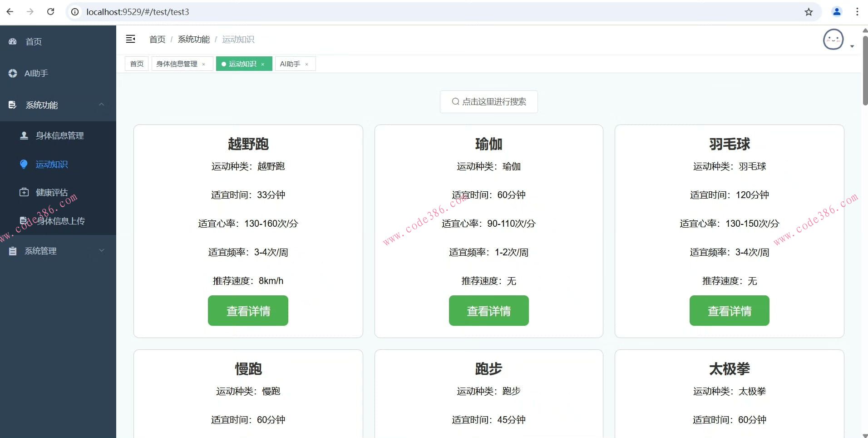Expand the 系统管理 menu chevron
Viewport: 868px width, 438px height.
tap(102, 250)
